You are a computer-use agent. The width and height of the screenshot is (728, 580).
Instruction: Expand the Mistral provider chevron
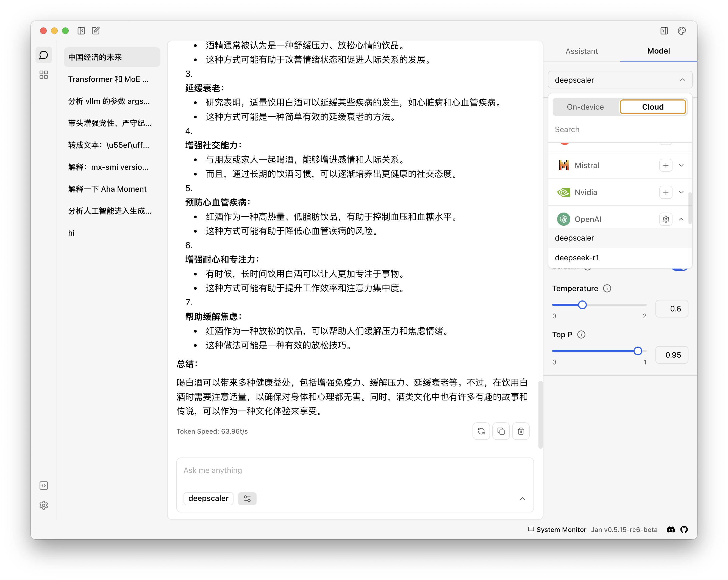click(681, 165)
